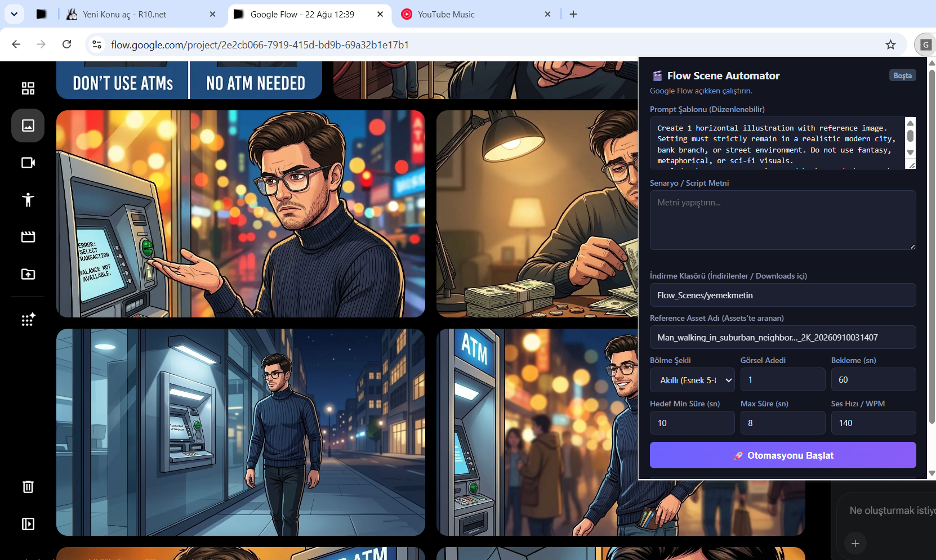The image size is (936, 560).
Task: Click the Bekleme (sn) field showing 60
Action: (x=873, y=380)
